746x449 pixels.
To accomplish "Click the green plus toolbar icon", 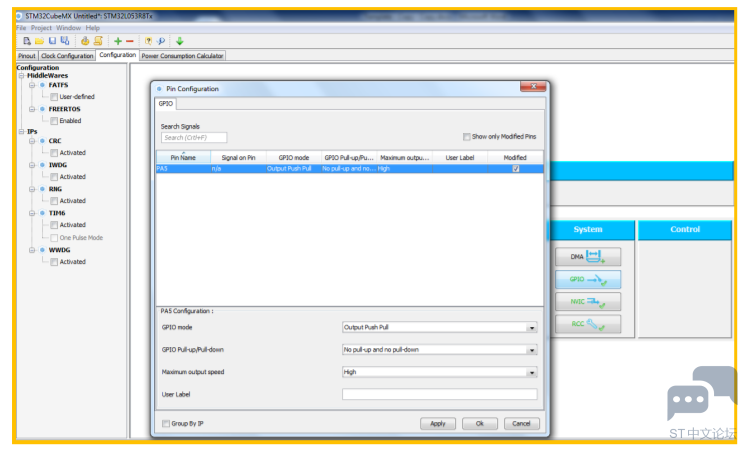I will point(118,41).
